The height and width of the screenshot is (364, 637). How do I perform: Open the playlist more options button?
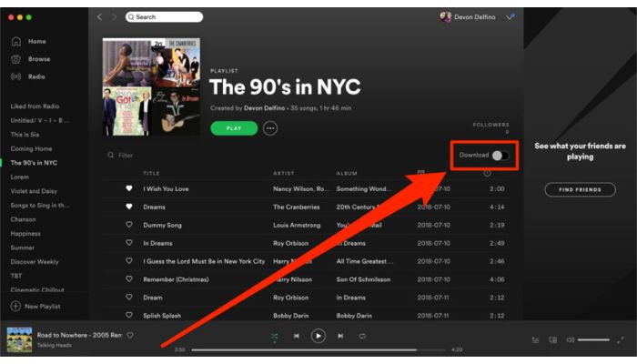[x=270, y=128]
